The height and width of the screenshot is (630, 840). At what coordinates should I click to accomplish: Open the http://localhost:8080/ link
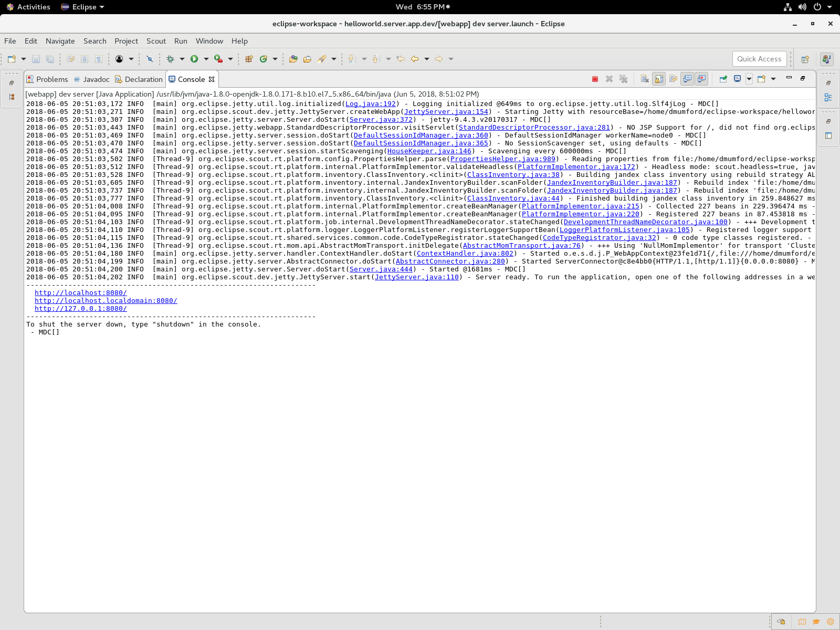tap(81, 293)
